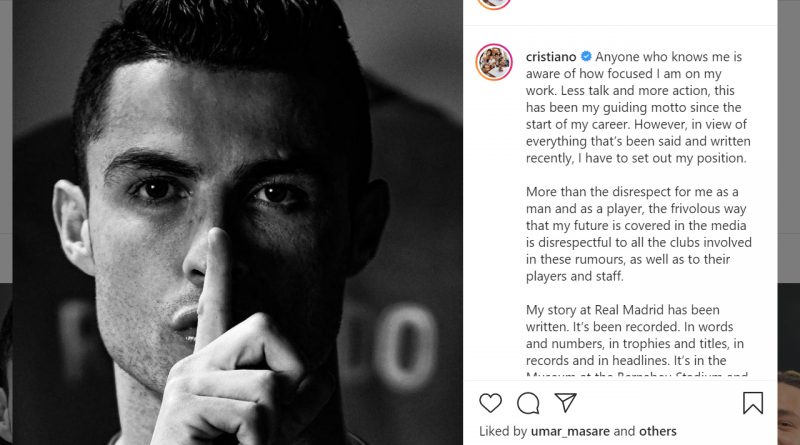
Task: Open comments via the speech bubble icon
Action: coord(528,403)
